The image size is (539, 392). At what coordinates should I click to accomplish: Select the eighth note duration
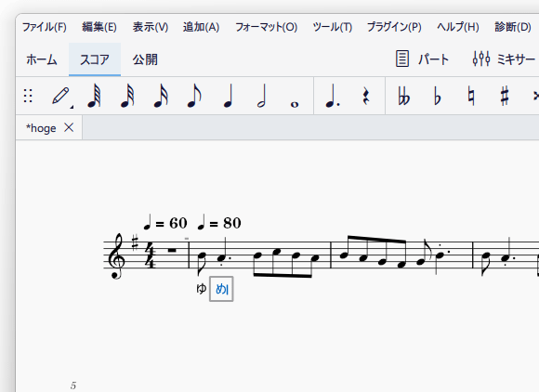click(x=194, y=97)
